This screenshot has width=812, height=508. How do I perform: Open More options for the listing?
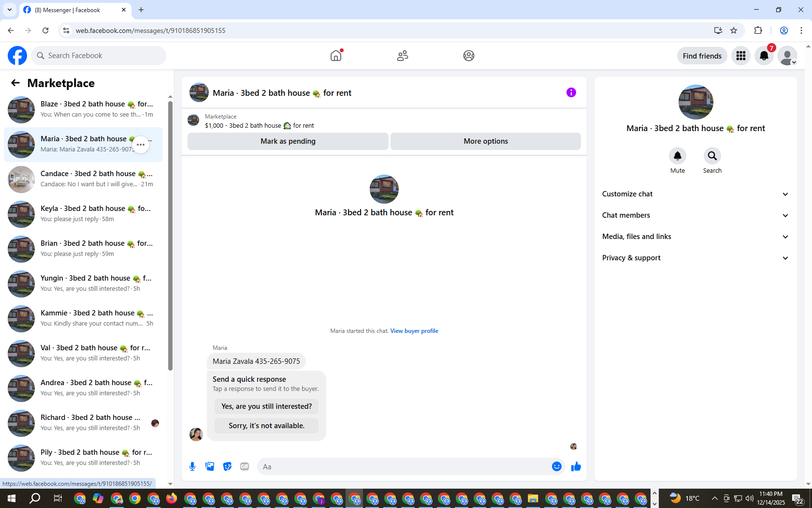click(486, 141)
